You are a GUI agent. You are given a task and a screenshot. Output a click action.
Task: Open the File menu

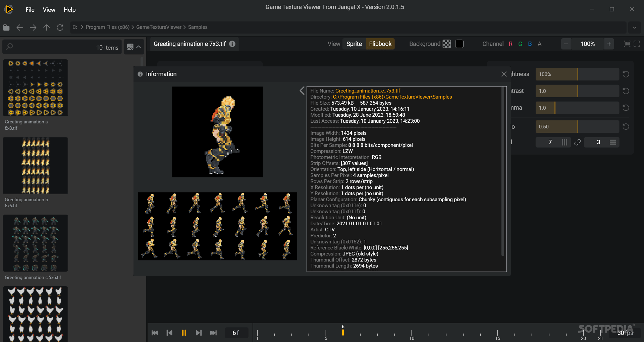30,10
